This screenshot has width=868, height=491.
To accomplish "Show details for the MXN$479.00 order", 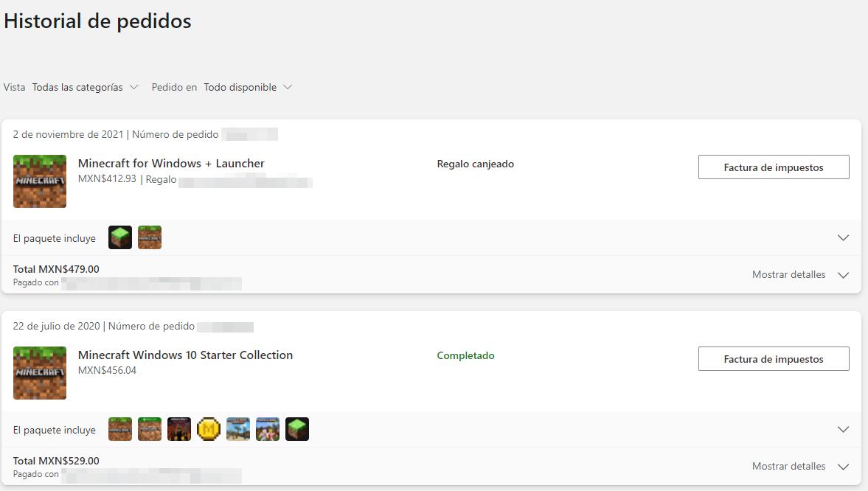I will [800, 274].
